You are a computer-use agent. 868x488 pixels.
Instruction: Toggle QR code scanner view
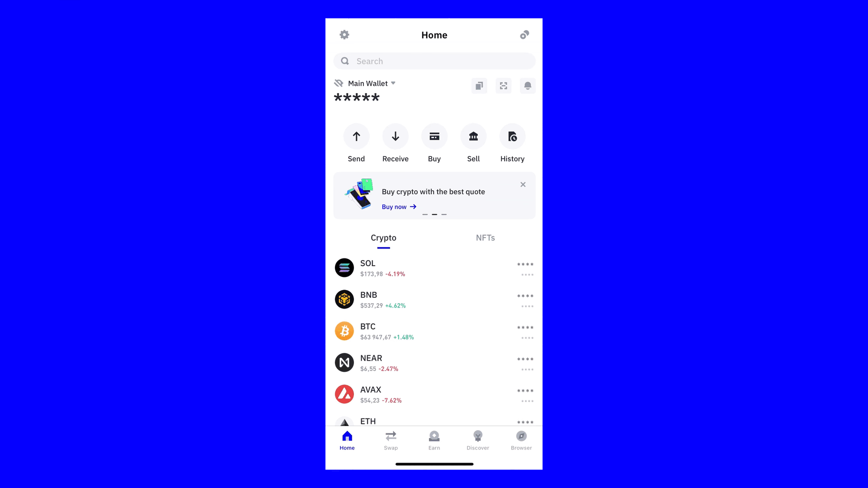[x=503, y=85]
